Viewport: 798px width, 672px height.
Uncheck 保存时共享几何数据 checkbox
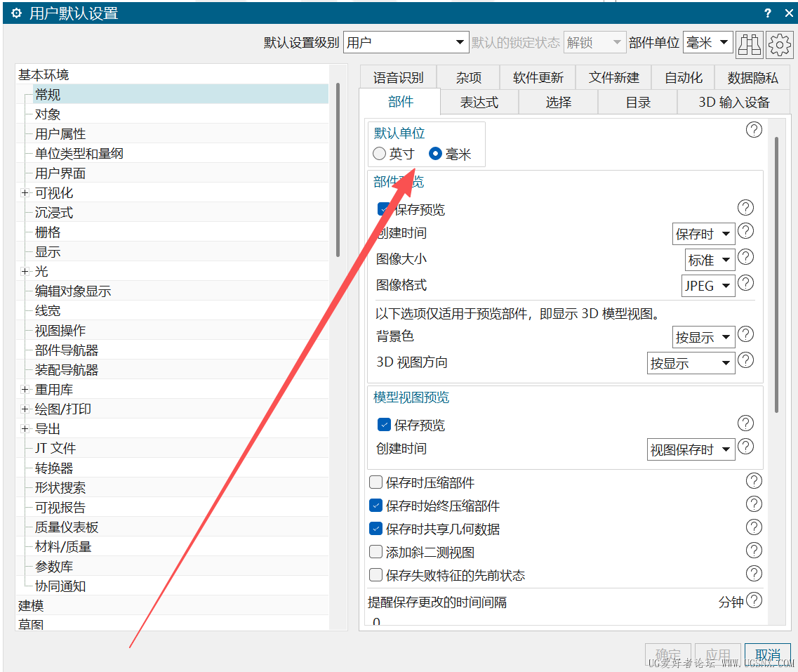[x=375, y=529]
